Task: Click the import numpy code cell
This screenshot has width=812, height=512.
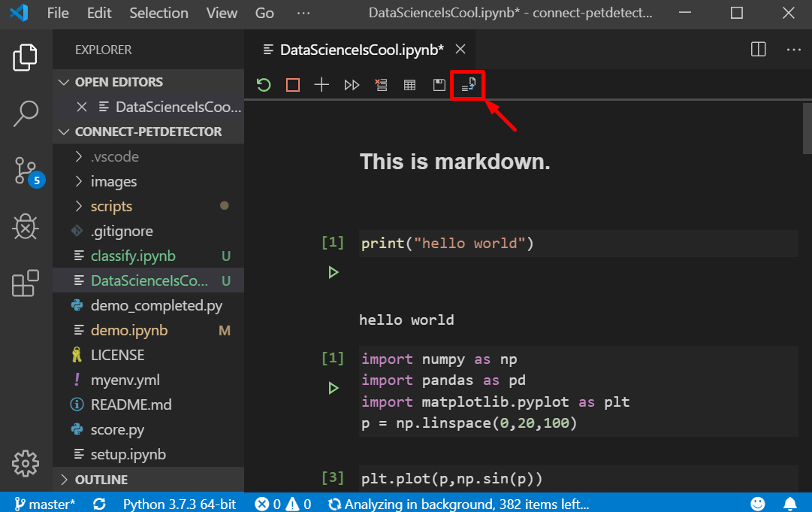Action: point(578,391)
